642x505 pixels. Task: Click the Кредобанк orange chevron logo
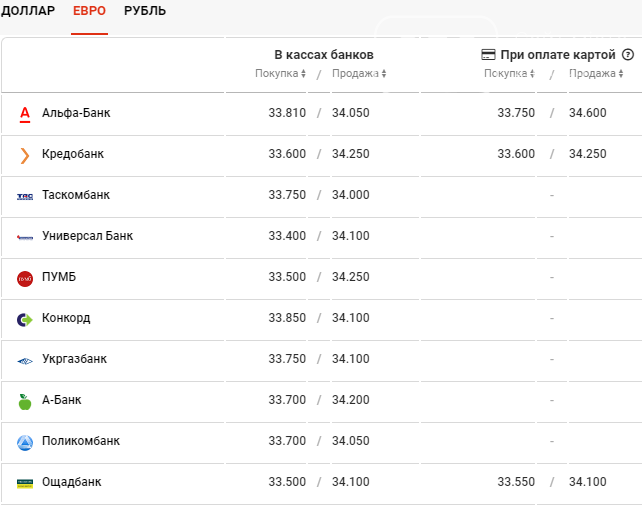[x=25, y=156]
